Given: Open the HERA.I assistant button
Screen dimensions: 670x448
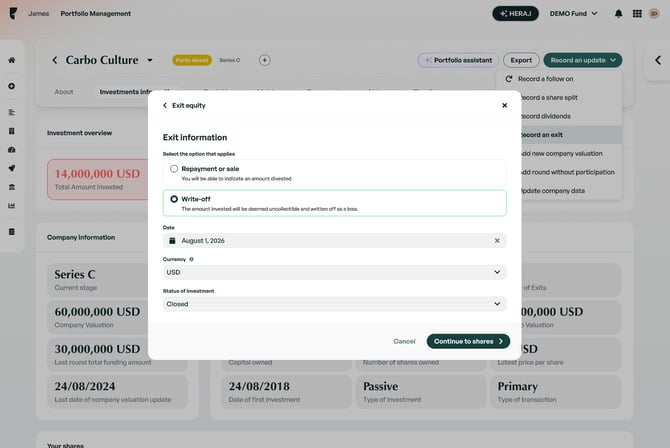Looking at the screenshot, I should (x=515, y=14).
